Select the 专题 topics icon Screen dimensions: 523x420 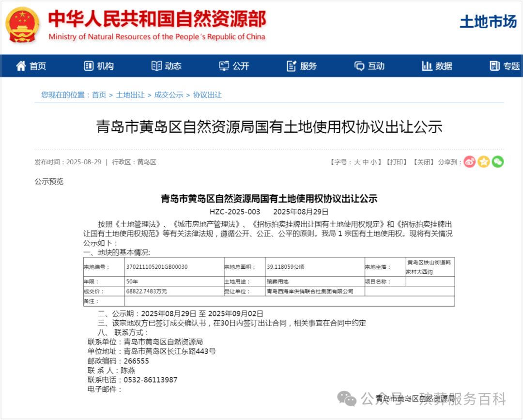(x=494, y=65)
